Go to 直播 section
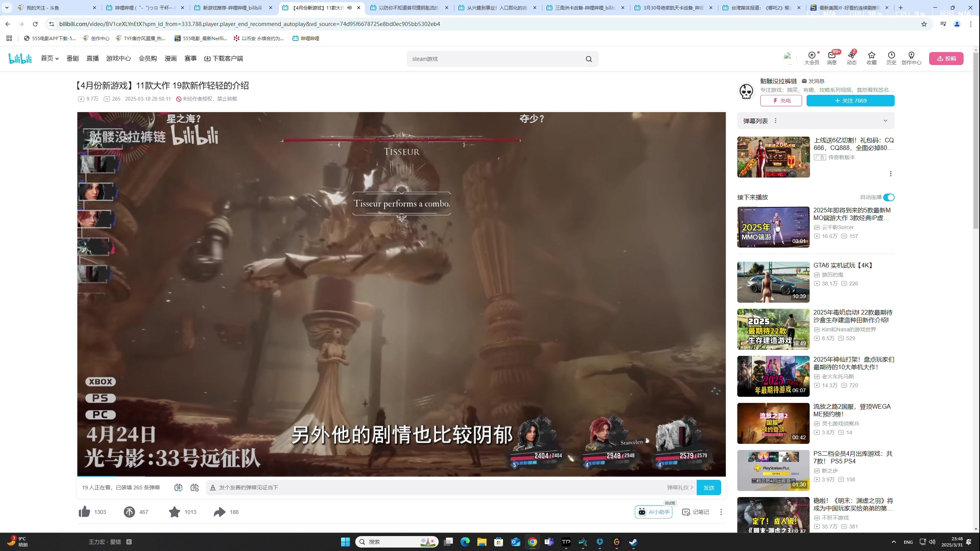Image resolution: width=980 pixels, height=551 pixels. point(93,59)
